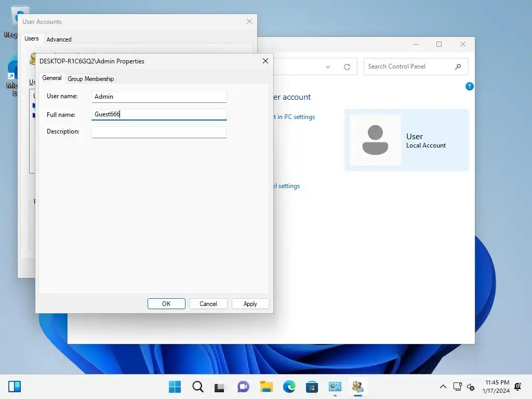Click OK in Admin Properties dialog

click(x=166, y=303)
